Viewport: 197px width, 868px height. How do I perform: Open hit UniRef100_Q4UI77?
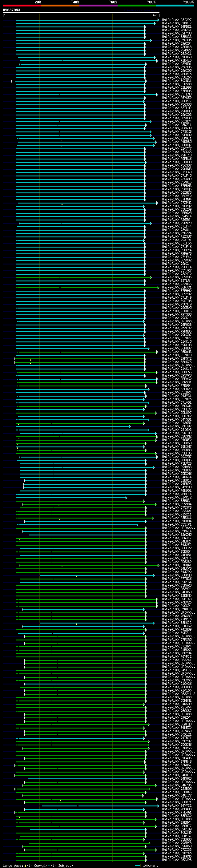tap(176, 795)
